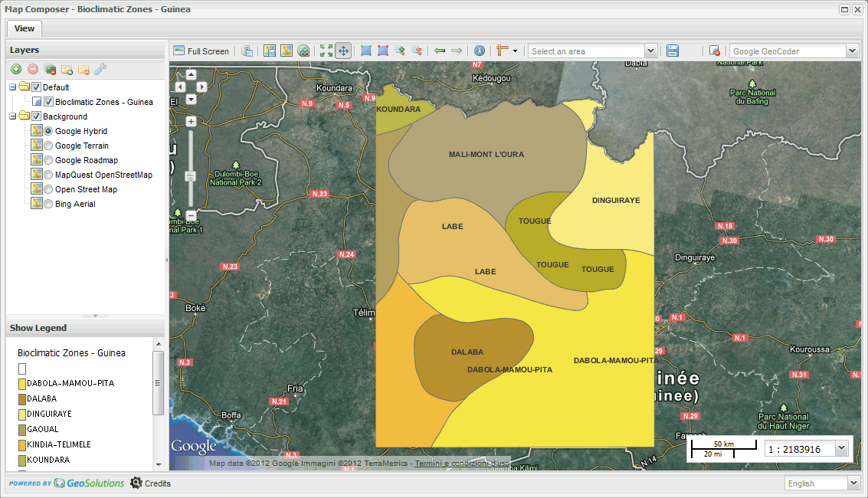
Task: Uncheck the Bioclimatic Zones - Guinea layer
Action: (48, 102)
